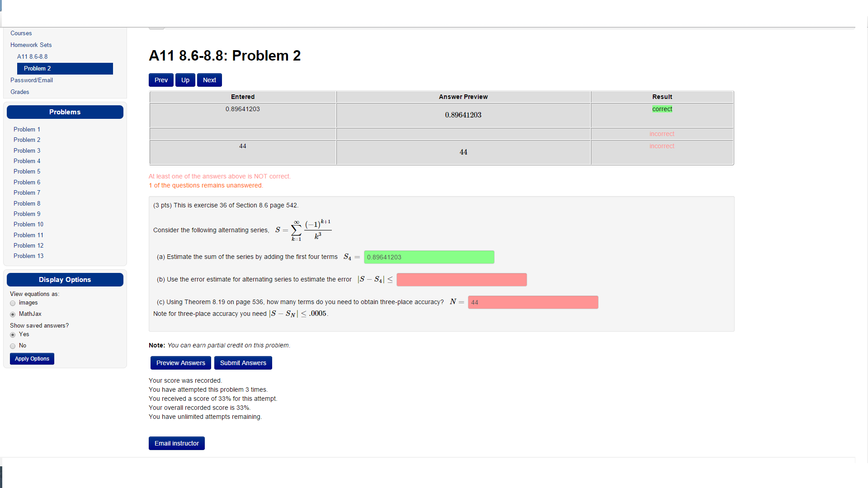Screen dimensions: 868x488
Task: Enable Yes for showing saved answers
Action: [13, 335]
